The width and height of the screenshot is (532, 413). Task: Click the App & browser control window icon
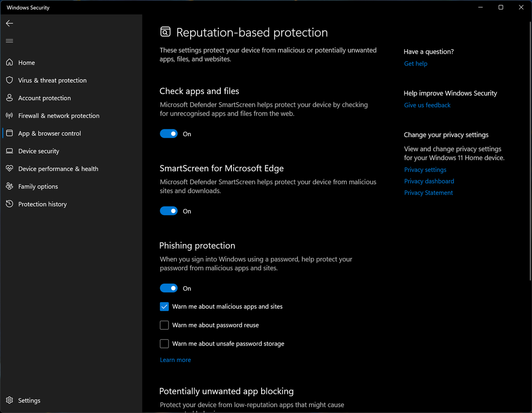tap(9, 133)
